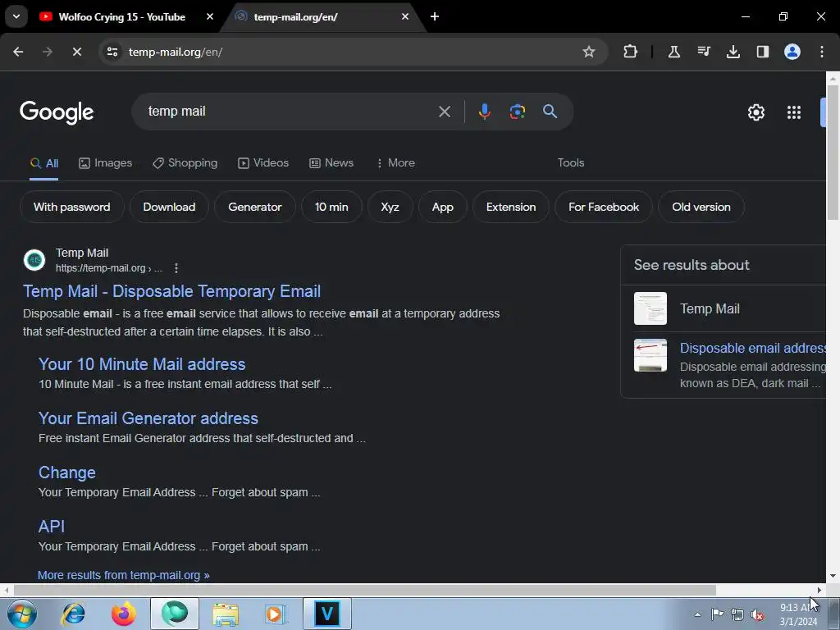Go back to previous page

[x=18, y=52]
